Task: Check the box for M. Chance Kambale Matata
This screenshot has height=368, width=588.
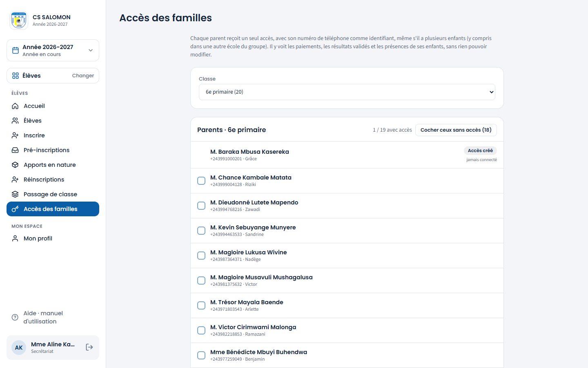Action: point(201,181)
